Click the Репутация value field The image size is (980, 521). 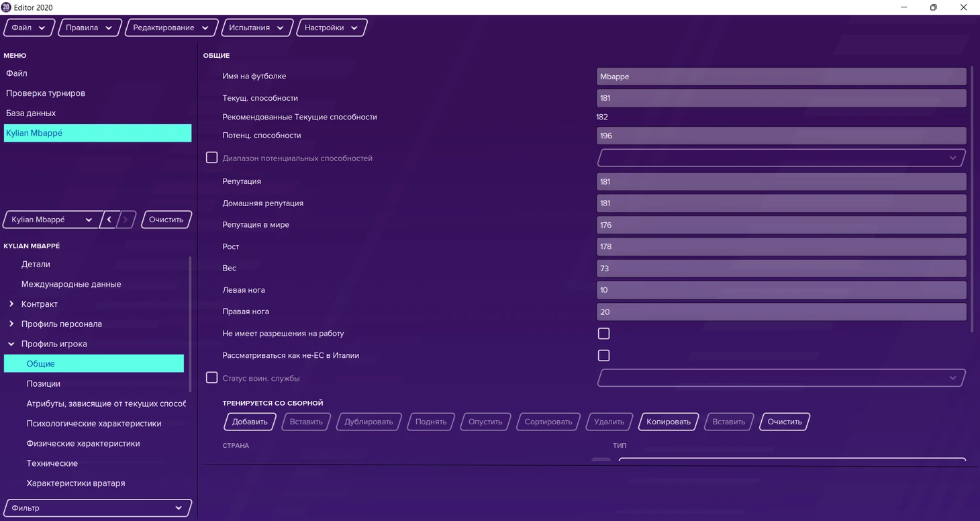click(x=781, y=181)
